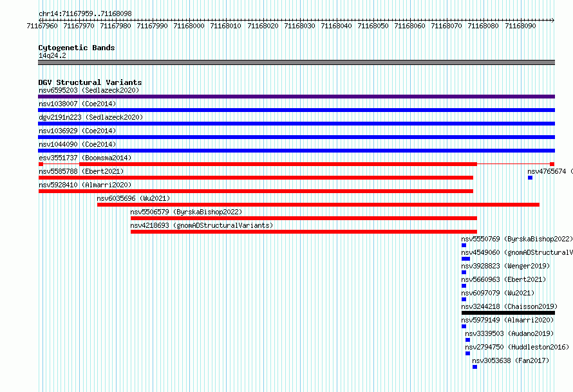Image resolution: width=573 pixels, height=392 pixels.
Task: Click ruler tick labeled 71168080
Action: click(483, 26)
